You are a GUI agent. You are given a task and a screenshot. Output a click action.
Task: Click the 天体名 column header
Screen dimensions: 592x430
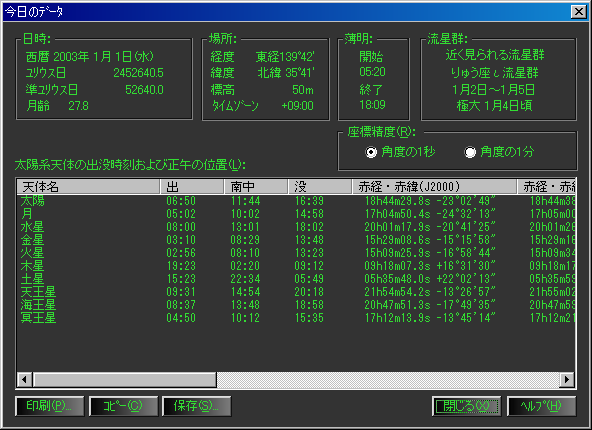click(88, 186)
